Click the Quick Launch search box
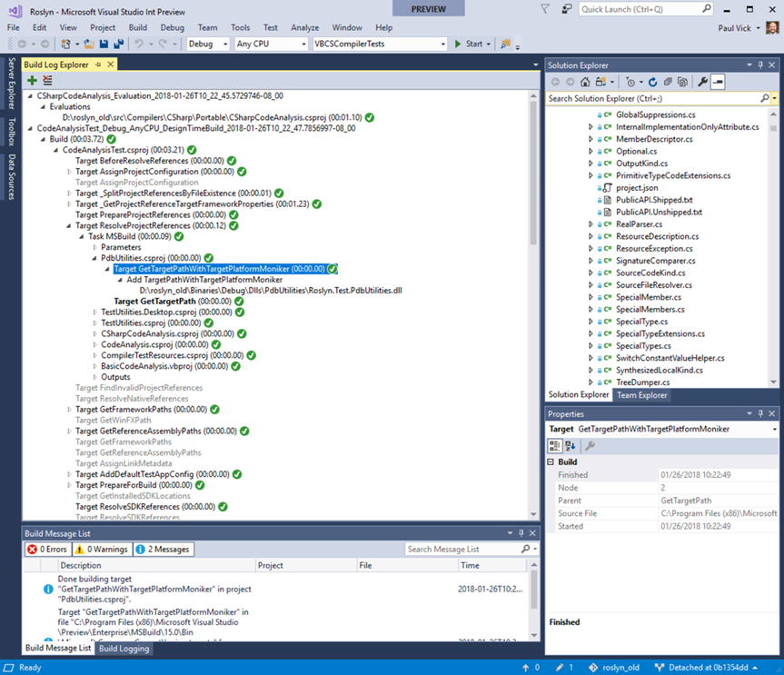 point(646,9)
